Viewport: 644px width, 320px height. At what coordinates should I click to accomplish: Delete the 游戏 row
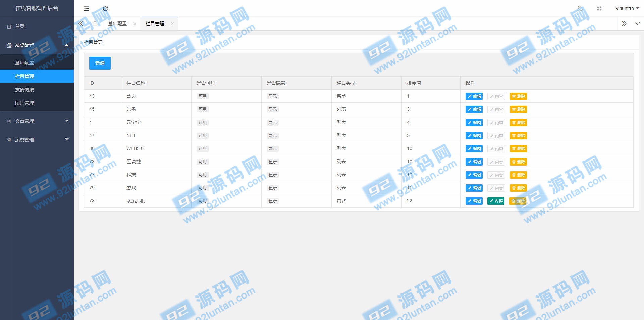(x=518, y=188)
